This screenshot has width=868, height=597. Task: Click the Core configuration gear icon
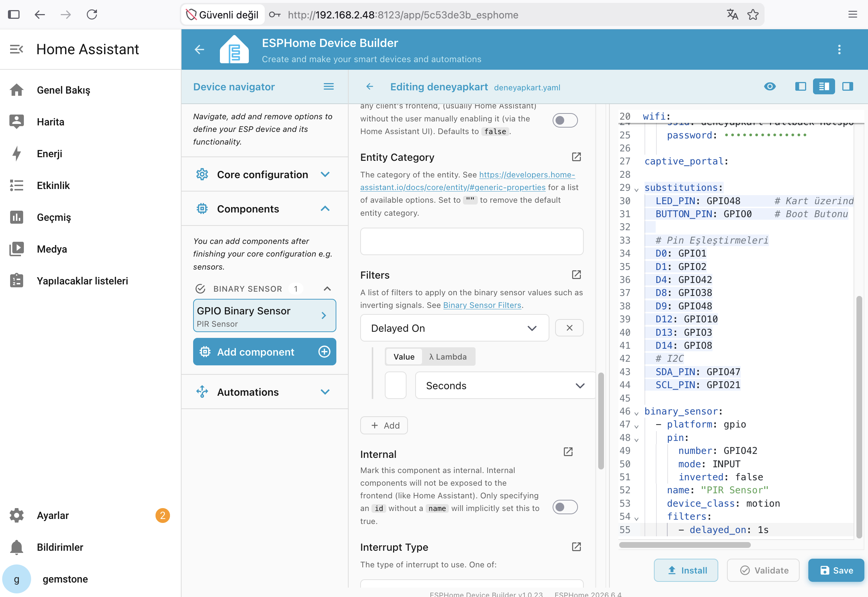(x=202, y=174)
